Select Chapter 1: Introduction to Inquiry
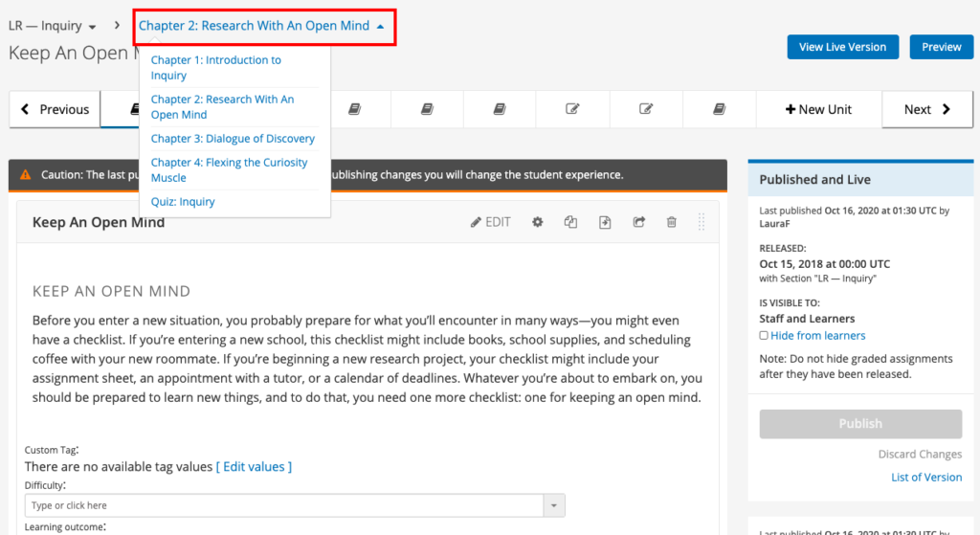This screenshot has height=535, width=980. [215, 68]
